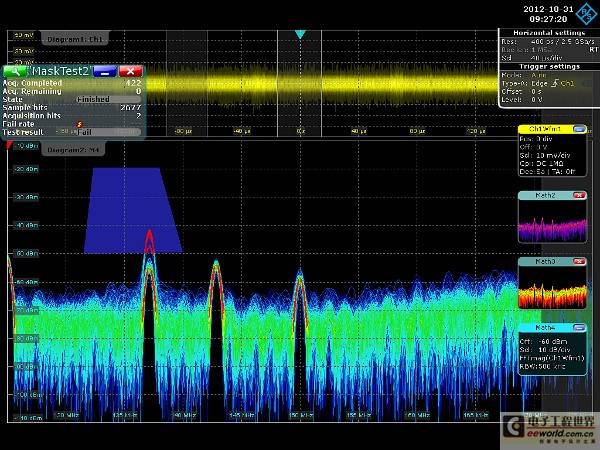Viewport: 600px width, 450px height.
Task: Select the Diagram2: M4 tab
Action: click(73, 150)
